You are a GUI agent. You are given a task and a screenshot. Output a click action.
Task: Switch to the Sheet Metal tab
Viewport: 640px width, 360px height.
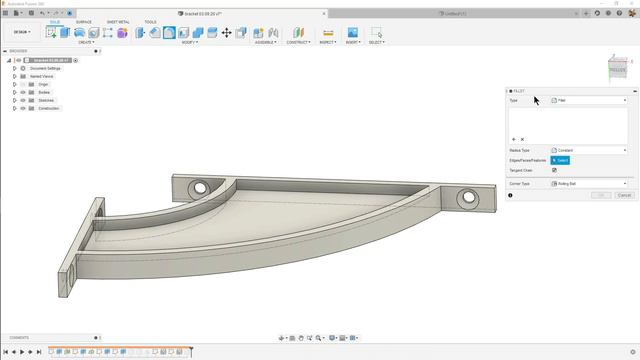(x=118, y=22)
